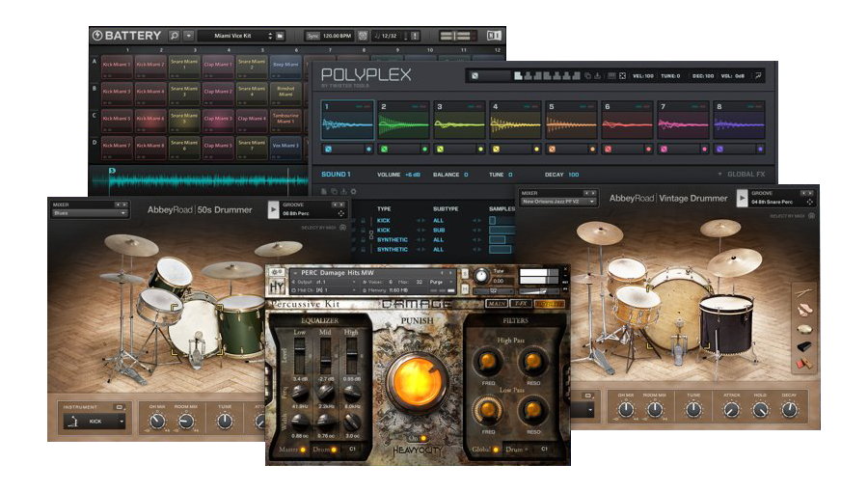This screenshot has width=868, height=492.
Task: Click Select by MIDI icon in 50s Drummer
Action: 342,228
